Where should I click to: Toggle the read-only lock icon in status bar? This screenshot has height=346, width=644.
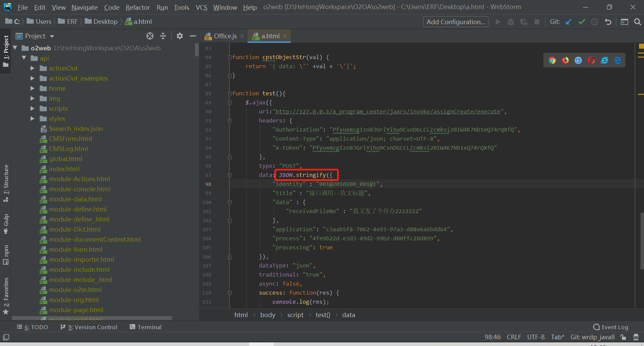tap(623, 337)
